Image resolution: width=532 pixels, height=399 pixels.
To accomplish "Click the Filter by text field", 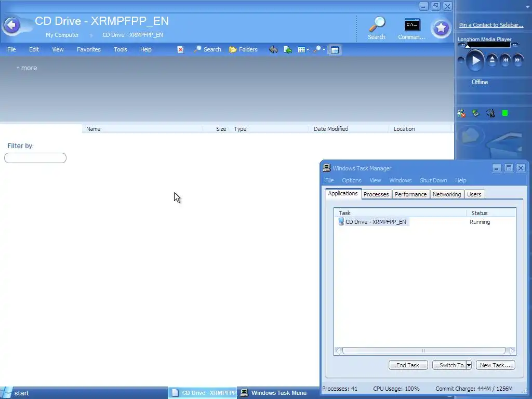I will [x=35, y=158].
